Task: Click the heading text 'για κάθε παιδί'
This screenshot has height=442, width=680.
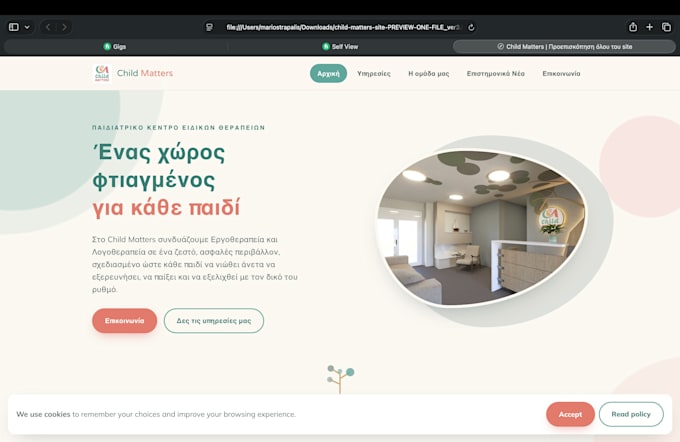Action: click(x=166, y=207)
